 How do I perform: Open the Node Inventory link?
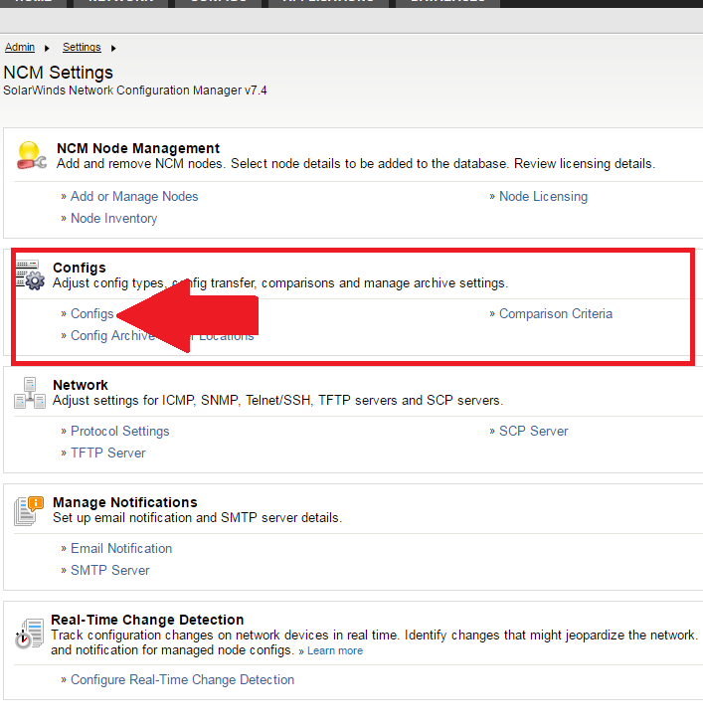pos(113,218)
